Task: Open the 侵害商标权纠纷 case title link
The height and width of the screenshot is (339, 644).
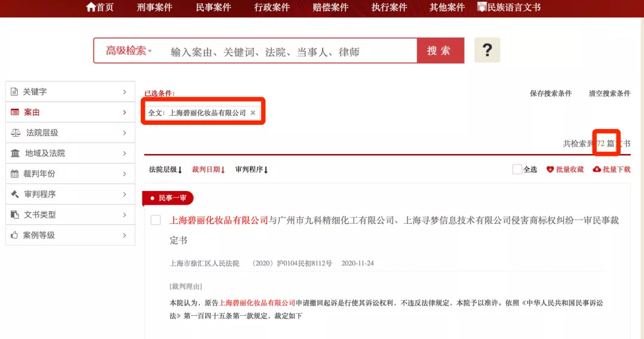Action: pyautogui.click(x=394, y=230)
